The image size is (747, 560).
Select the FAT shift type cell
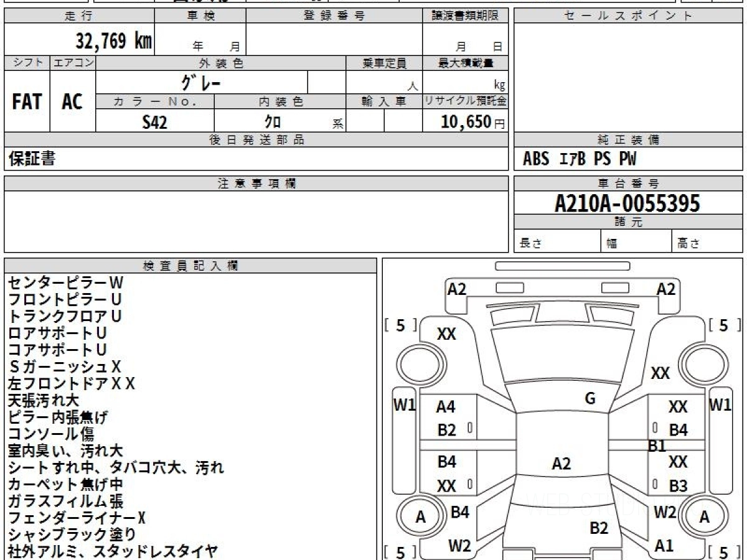[x=27, y=102]
